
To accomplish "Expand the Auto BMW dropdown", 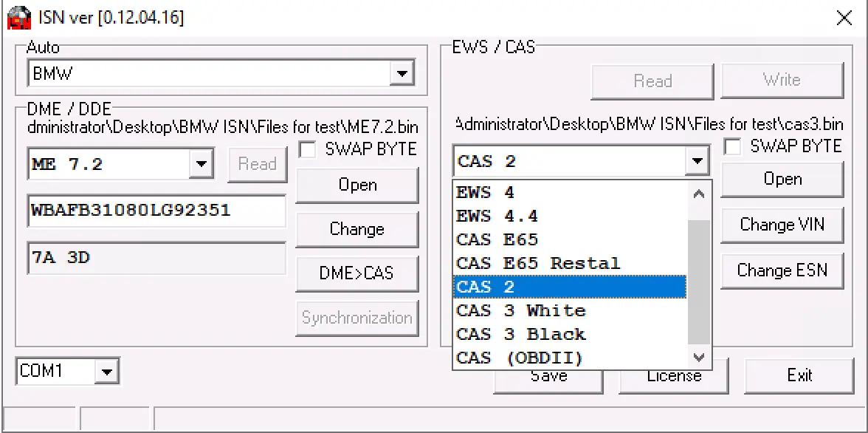I will point(402,74).
